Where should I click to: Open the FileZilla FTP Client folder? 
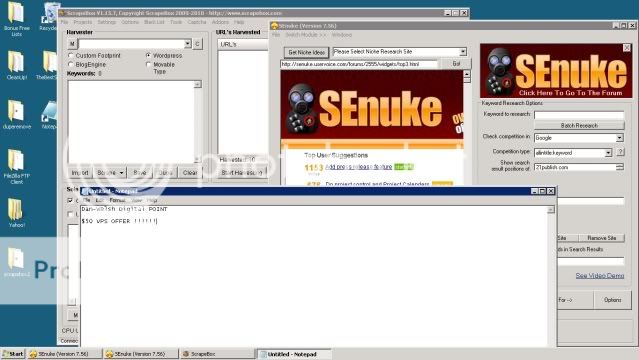tap(16, 166)
